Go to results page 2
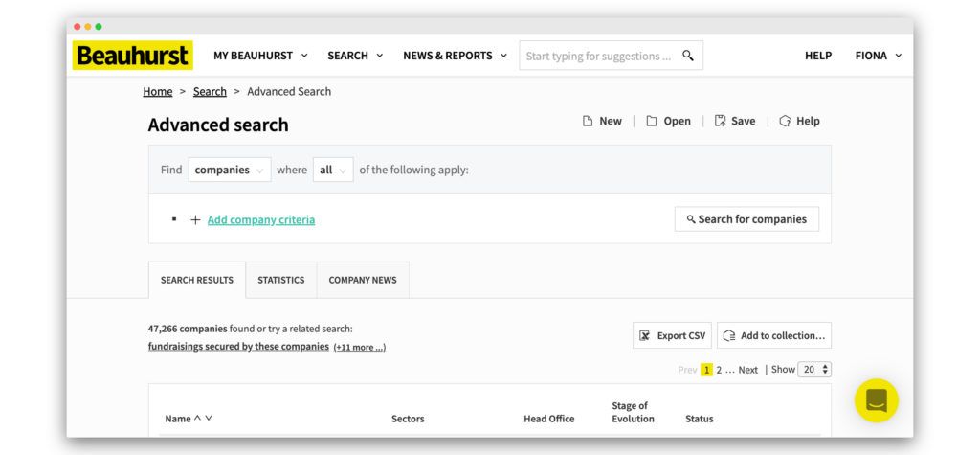 tap(719, 370)
